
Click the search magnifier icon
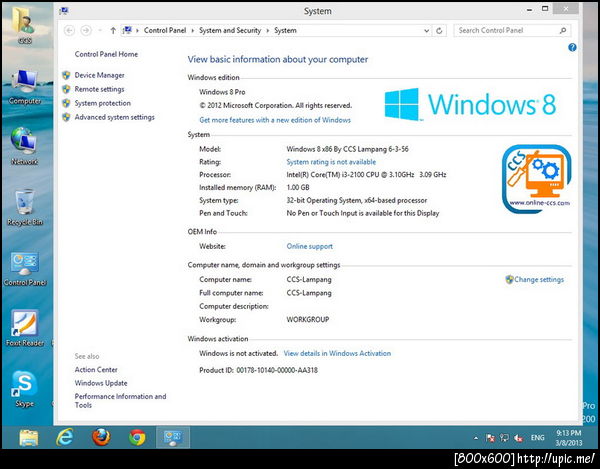coord(563,31)
